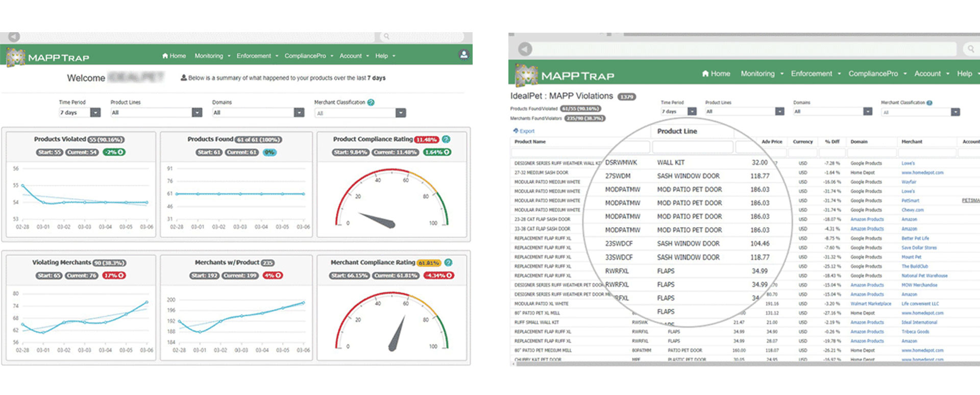
Task: Click the Better Pet Life merchant link
Action: pos(915,238)
